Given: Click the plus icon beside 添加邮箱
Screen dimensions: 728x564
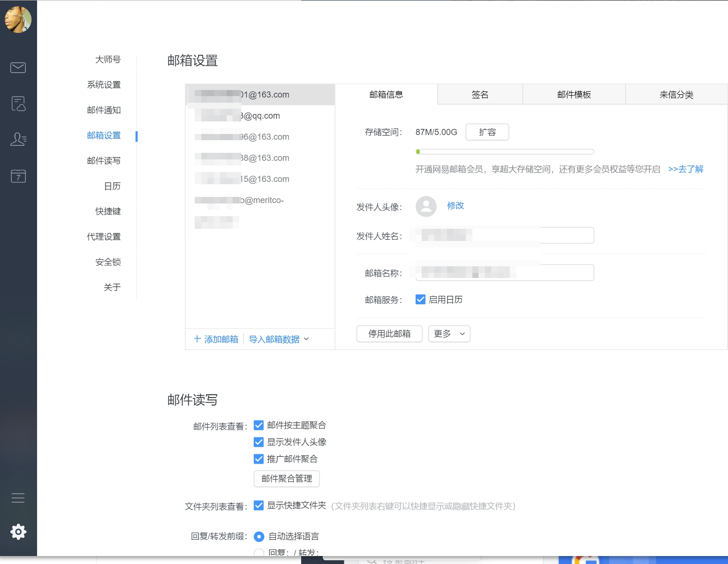Looking at the screenshot, I should point(197,339).
